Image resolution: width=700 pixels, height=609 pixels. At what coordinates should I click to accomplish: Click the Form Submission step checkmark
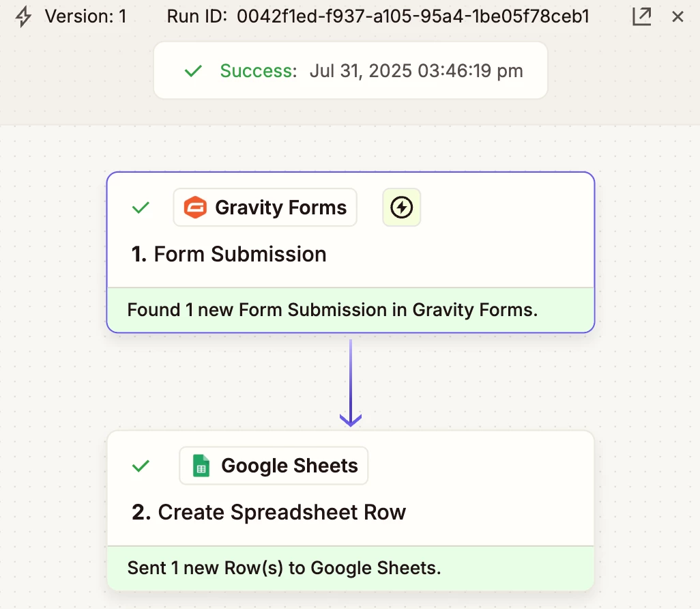point(141,208)
